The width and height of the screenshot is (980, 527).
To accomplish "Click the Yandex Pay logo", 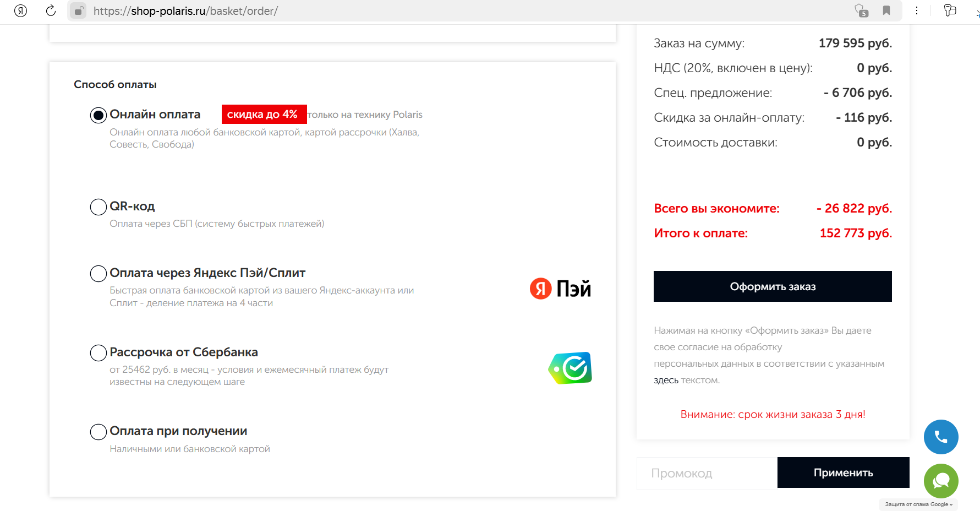I will tap(560, 289).
